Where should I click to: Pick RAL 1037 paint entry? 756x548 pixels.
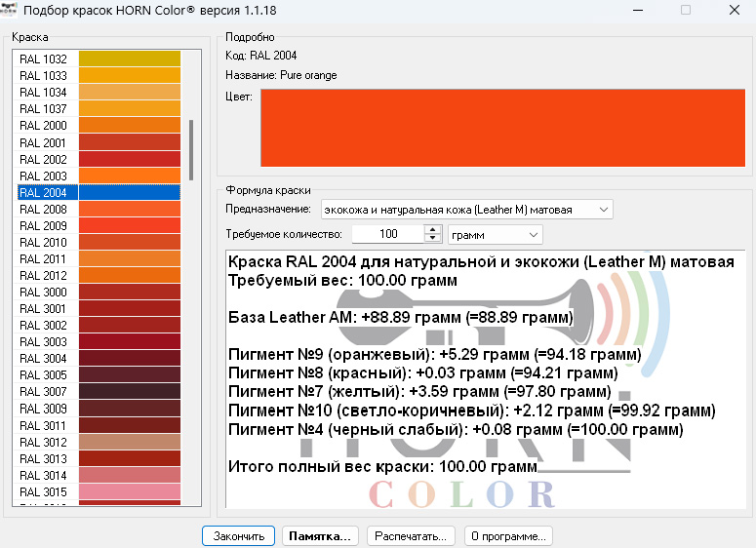tap(99, 109)
